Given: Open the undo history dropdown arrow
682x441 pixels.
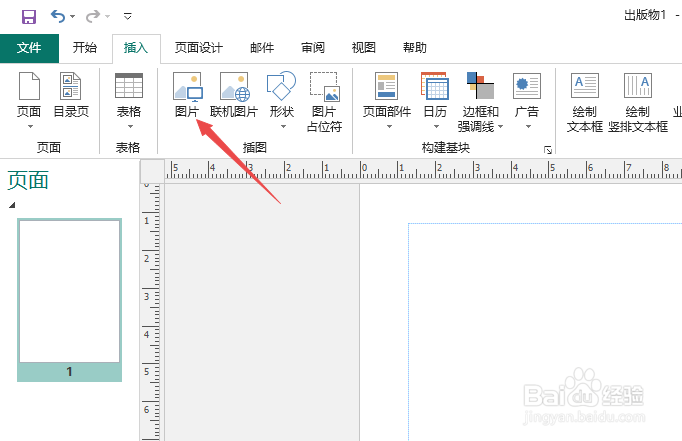Looking at the screenshot, I should (x=73, y=17).
